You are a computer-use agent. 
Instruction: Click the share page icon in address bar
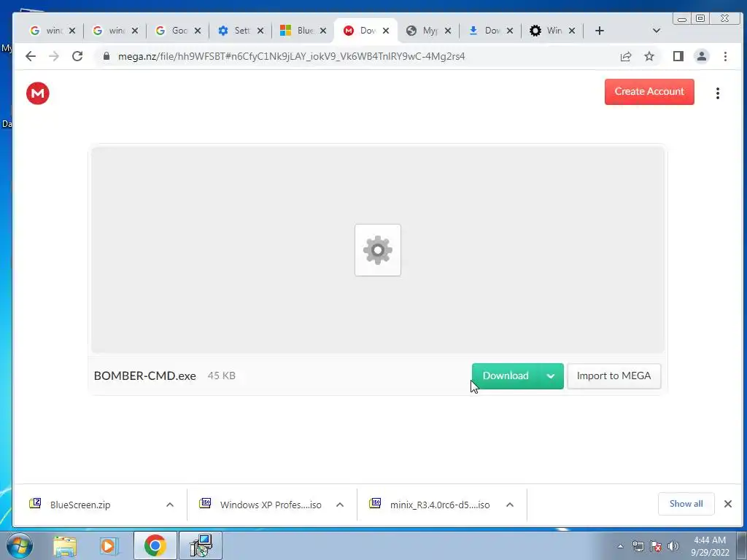[x=625, y=57]
